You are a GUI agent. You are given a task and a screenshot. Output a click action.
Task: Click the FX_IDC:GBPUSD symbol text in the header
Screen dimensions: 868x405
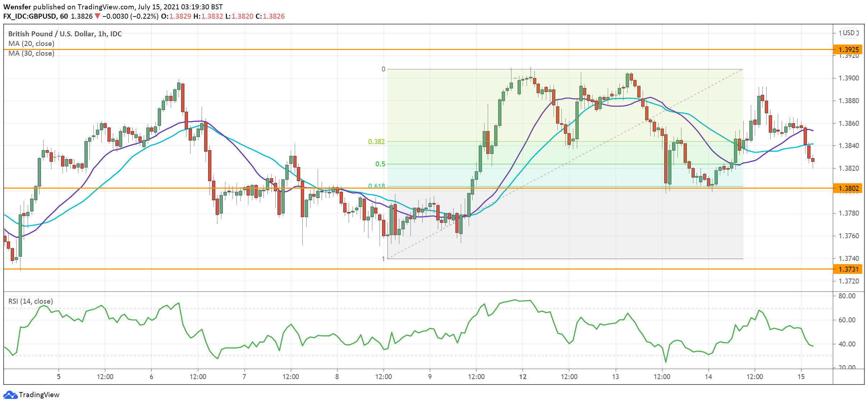(x=29, y=17)
